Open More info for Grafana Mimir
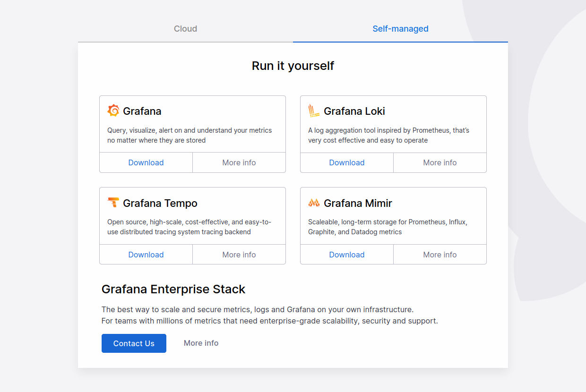Viewport: 586px width, 392px height. (439, 254)
